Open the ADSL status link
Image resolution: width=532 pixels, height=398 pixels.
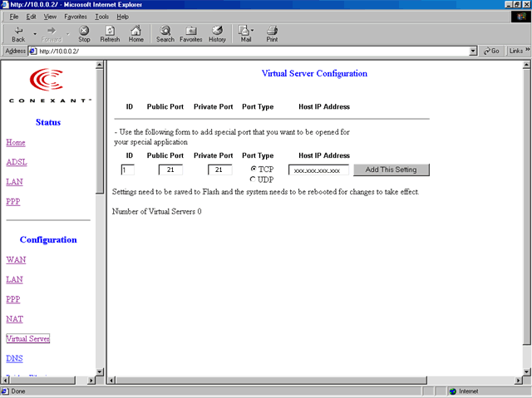(16, 162)
